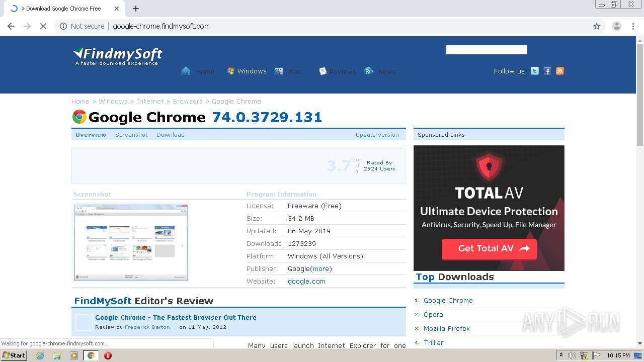644x362 pixels.
Task: Open Internet Explorer from the taskbar
Action: [x=40, y=355]
